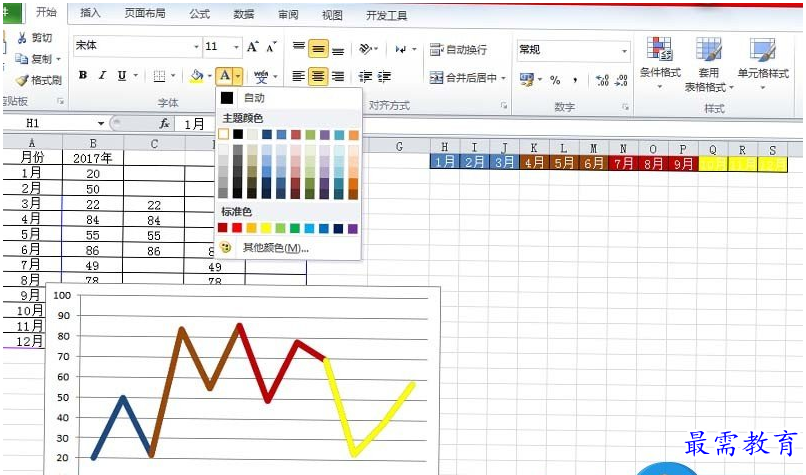The image size is (806, 475).
Task: Select cell H1 containing 1月
Action: click(445, 162)
